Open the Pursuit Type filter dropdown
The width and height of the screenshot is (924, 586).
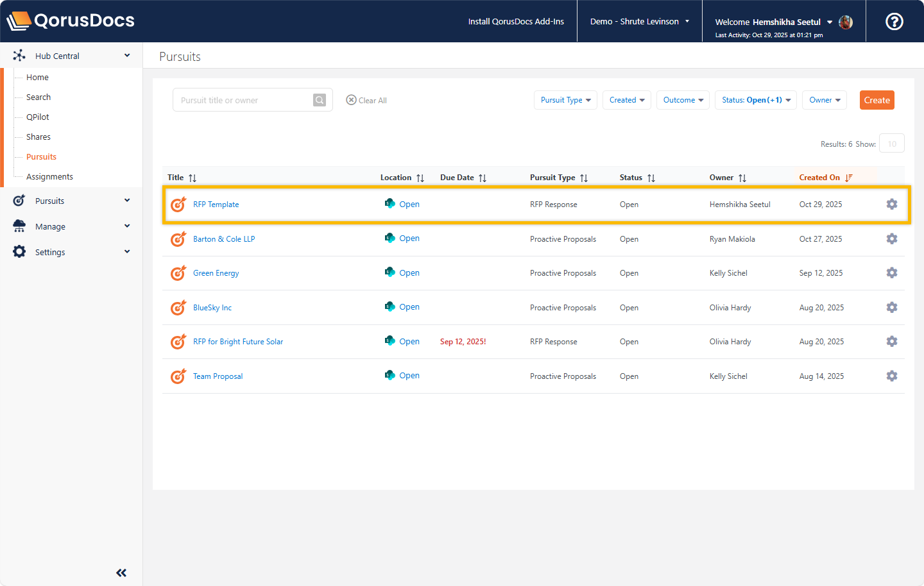(x=565, y=100)
